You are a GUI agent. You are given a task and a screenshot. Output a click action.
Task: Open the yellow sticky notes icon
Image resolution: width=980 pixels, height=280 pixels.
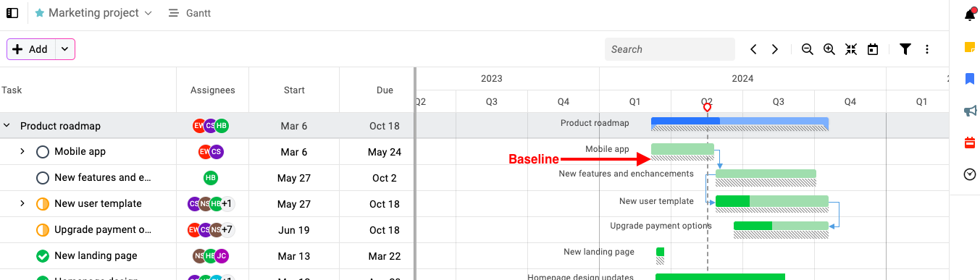(x=970, y=47)
